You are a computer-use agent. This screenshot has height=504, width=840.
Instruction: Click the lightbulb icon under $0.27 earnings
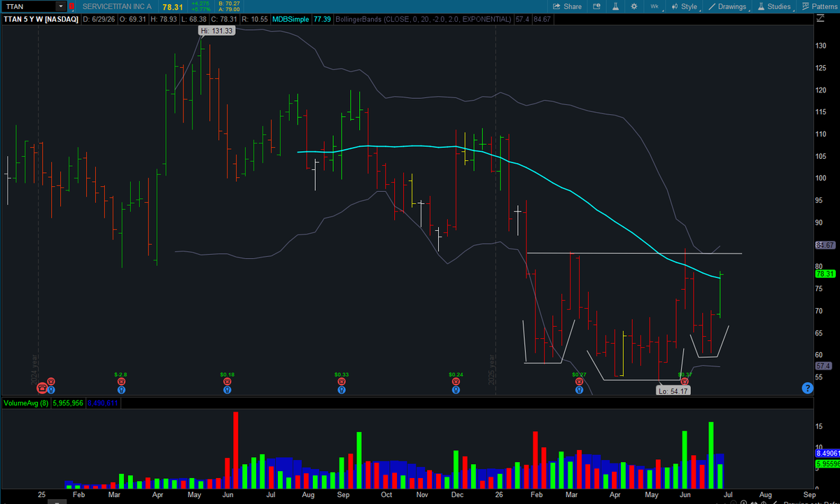pyautogui.click(x=579, y=390)
